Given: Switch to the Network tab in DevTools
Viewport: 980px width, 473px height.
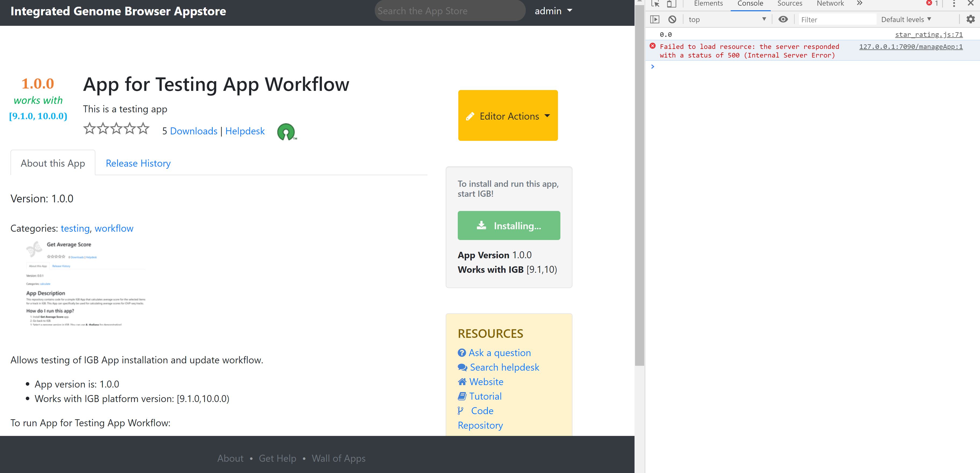Looking at the screenshot, I should coord(830,4).
